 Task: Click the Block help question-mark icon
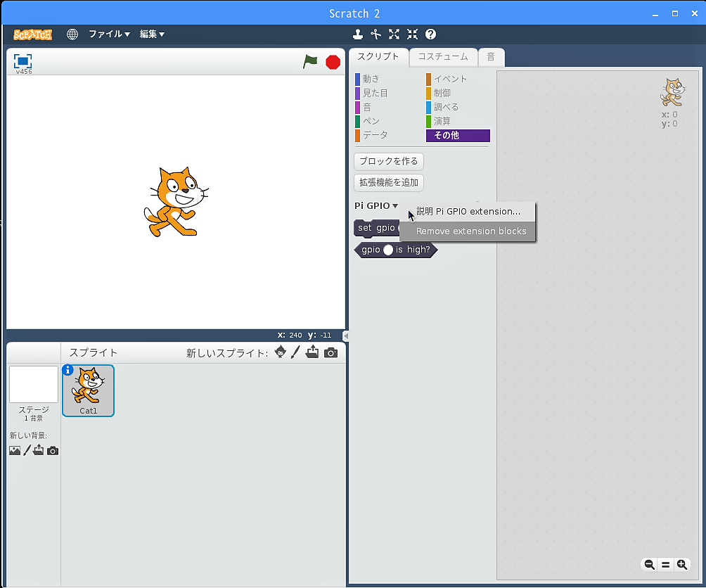click(430, 34)
